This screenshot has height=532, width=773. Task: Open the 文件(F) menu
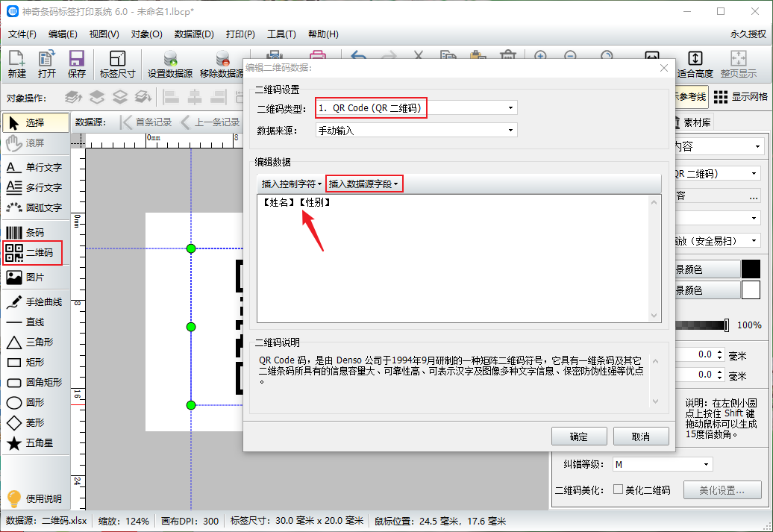(22, 34)
